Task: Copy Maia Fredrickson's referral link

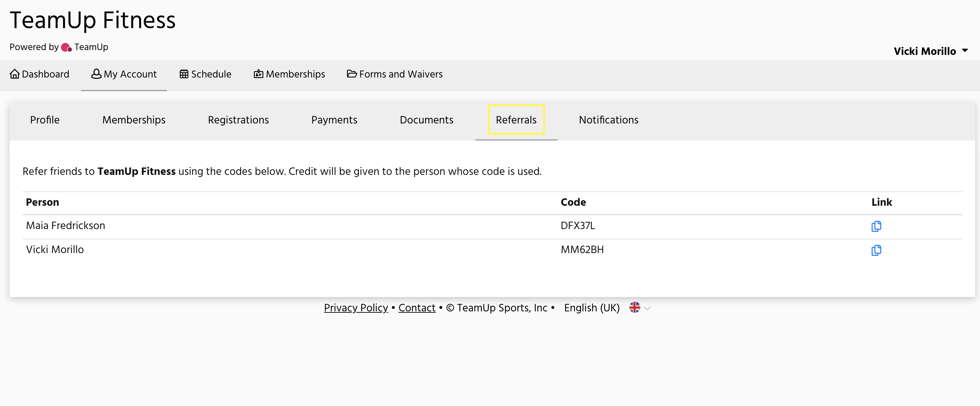Action: 876,226
